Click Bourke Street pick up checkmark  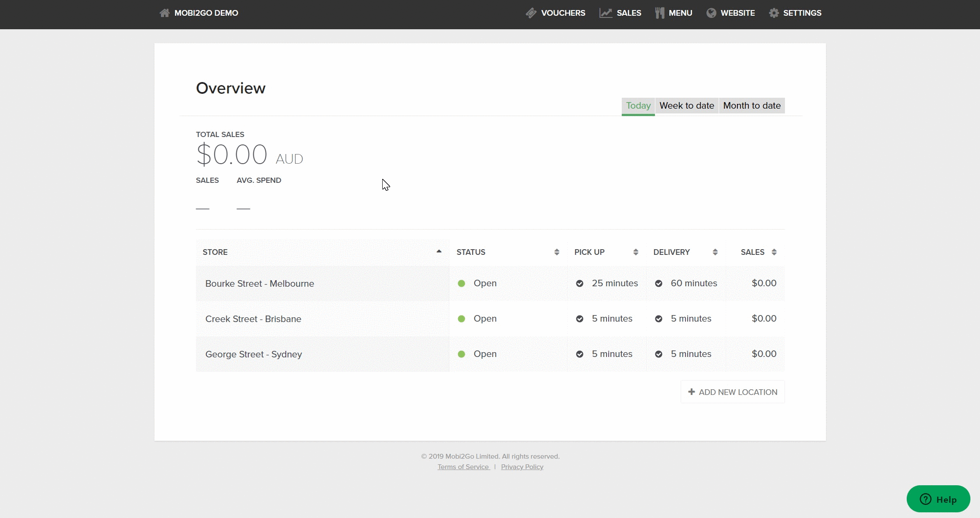click(x=579, y=284)
